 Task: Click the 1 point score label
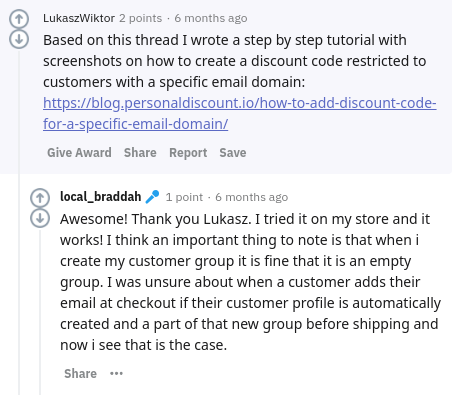tap(184, 197)
